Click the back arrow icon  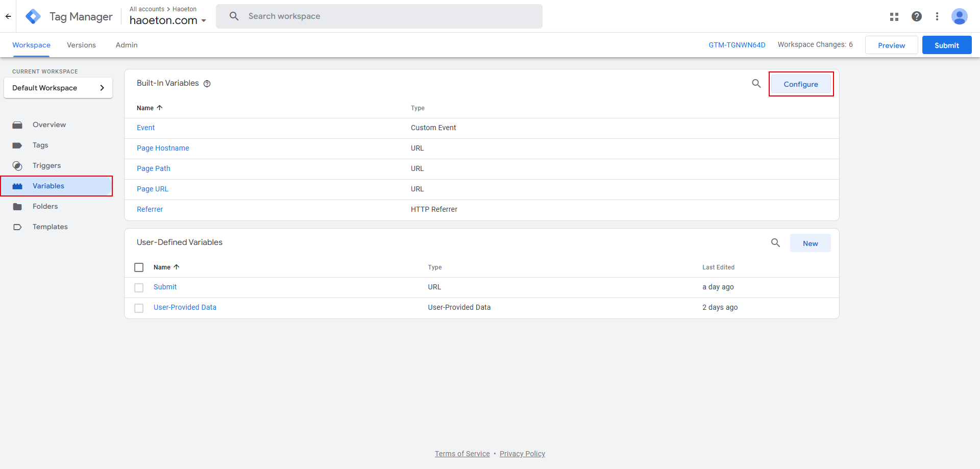[8, 16]
